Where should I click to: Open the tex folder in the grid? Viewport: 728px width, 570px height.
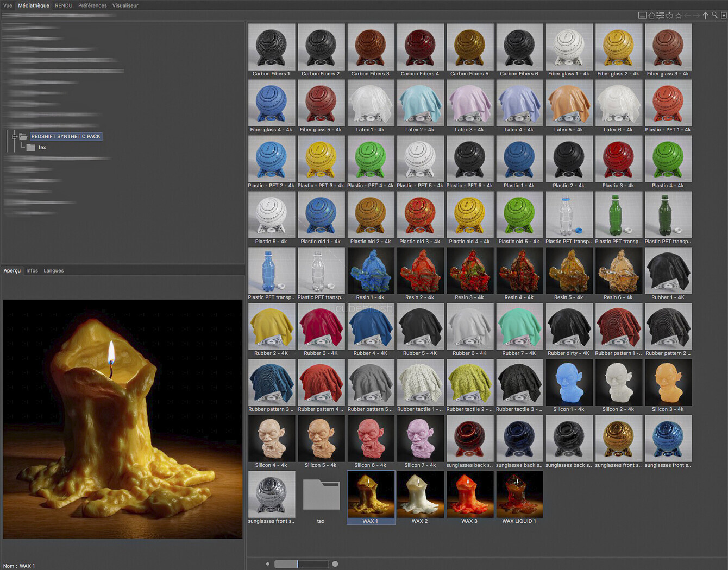(321, 498)
